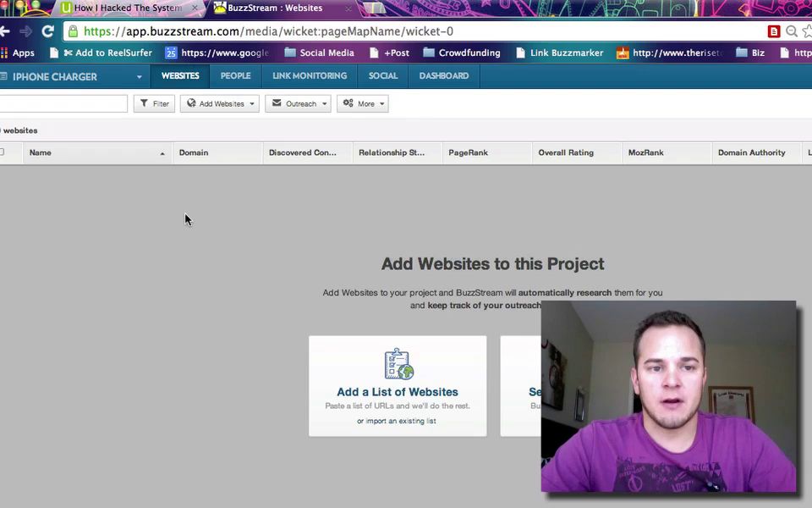
Task: Open the SOCIAL navigation tab
Action: pyautogui.click(x=383, y=76)
